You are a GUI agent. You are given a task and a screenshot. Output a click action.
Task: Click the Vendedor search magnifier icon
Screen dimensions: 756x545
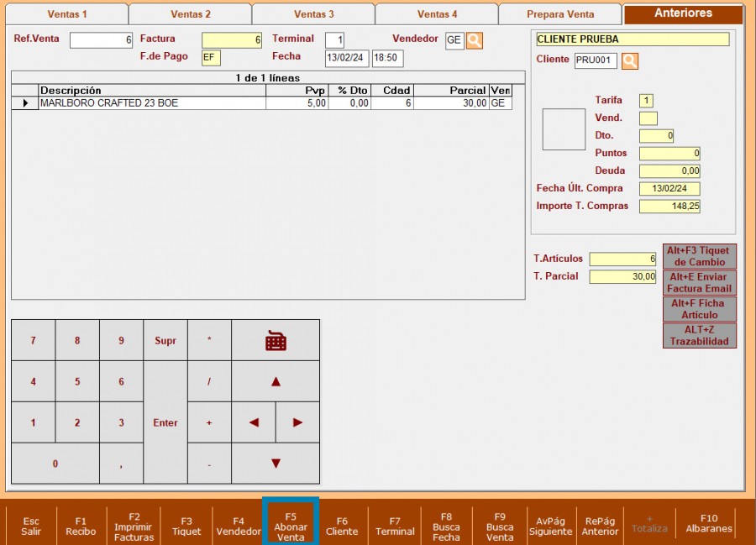click(x=475, y=40)
